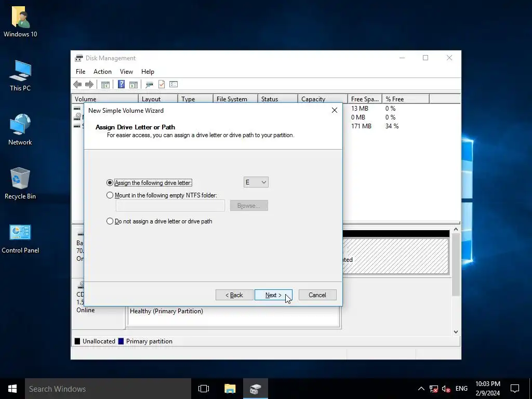The width and height of the screenshot is (532, 399).
Task: Click the Search Windows taskbar box
Action: point(108,389)
